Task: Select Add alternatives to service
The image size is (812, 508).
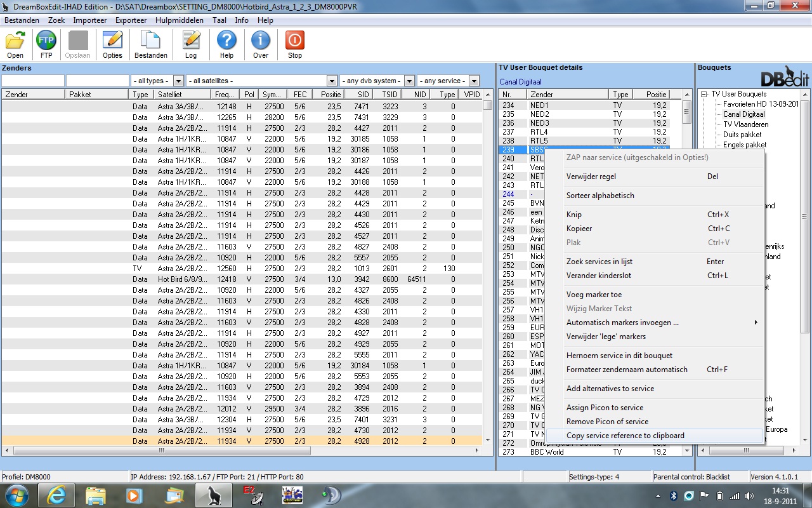Action: tap(656, 389)
